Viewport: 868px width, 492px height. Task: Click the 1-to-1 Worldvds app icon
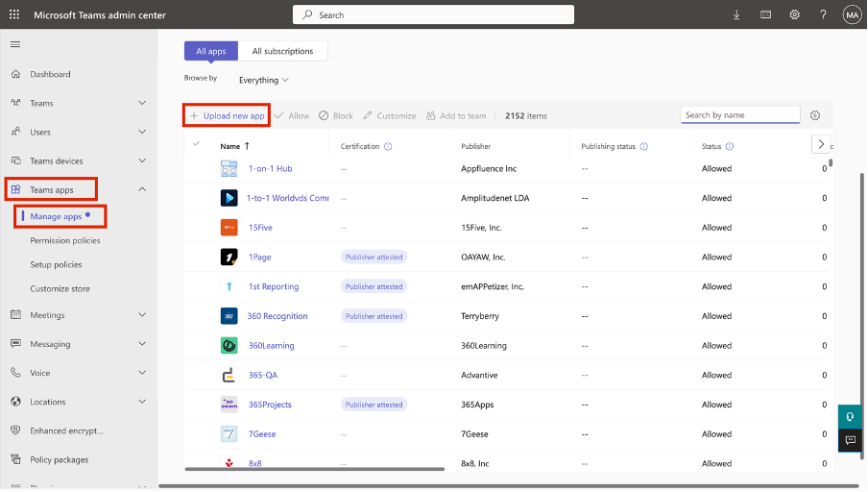(x=229, y=198)
